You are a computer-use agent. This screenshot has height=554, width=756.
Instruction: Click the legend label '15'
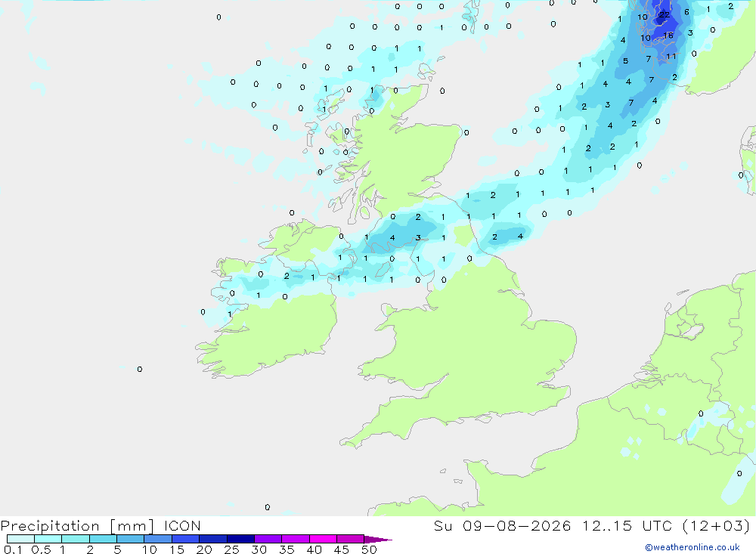pyautogui.click(x=177, y=549)
